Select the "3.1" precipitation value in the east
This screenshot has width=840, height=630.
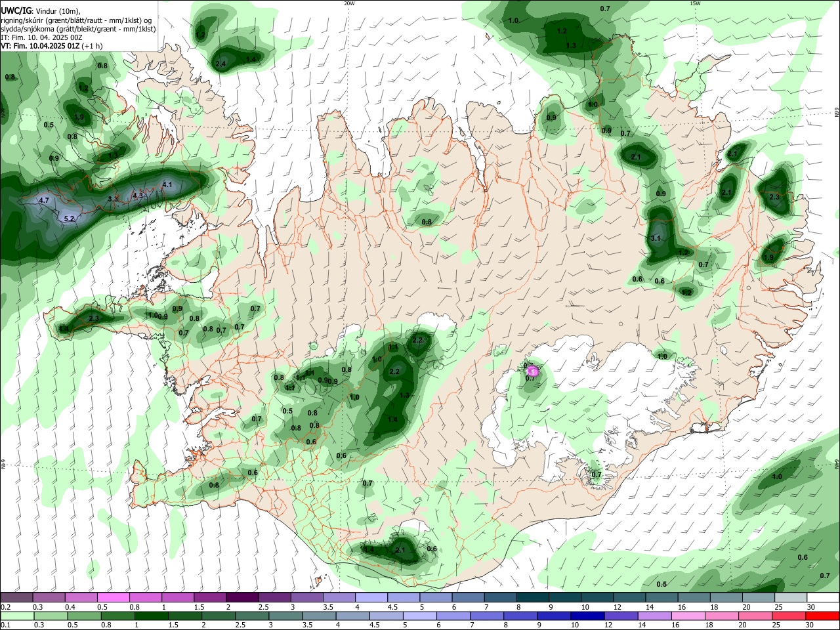pos(656,238)
